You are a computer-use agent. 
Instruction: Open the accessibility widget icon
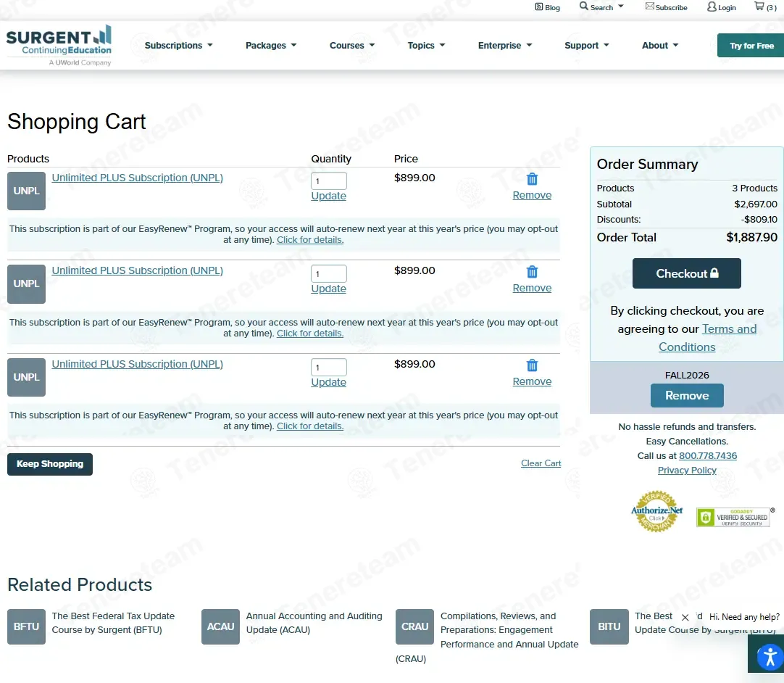(770, 657)
